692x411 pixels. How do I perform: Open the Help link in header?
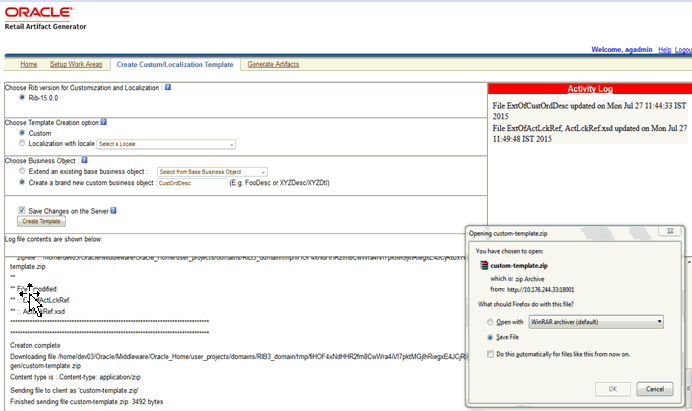coord(665,50)
